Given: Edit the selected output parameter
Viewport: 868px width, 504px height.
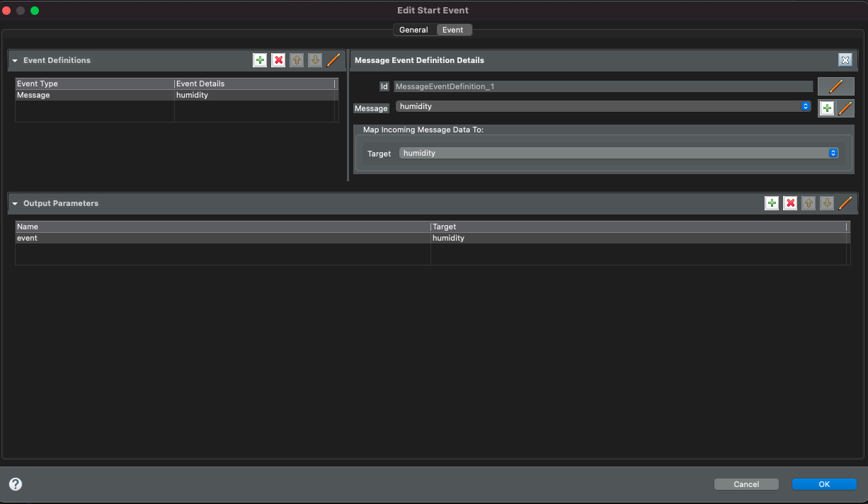Looking at the screenshot, I should pos(845,203).
